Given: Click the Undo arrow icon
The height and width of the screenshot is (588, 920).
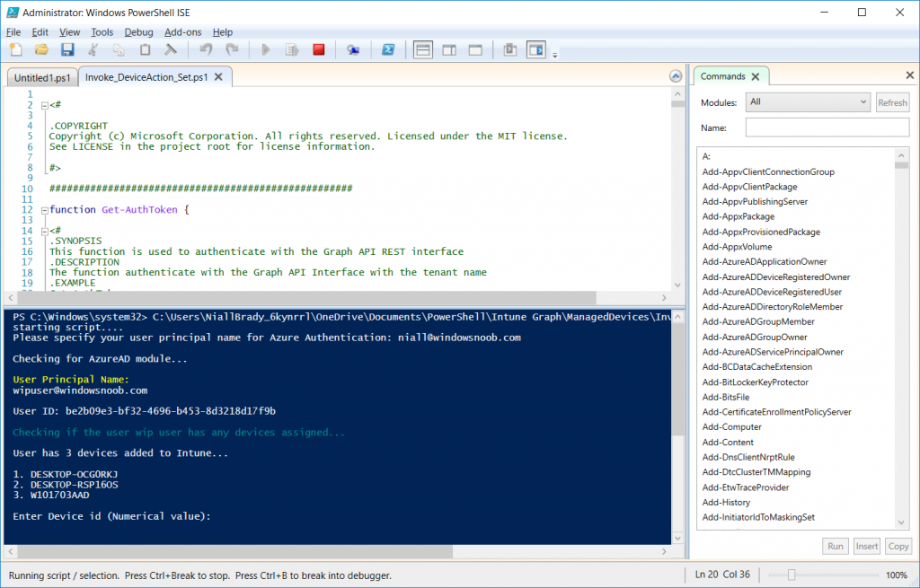Looking at the screenshot, I should coord(206,50).
